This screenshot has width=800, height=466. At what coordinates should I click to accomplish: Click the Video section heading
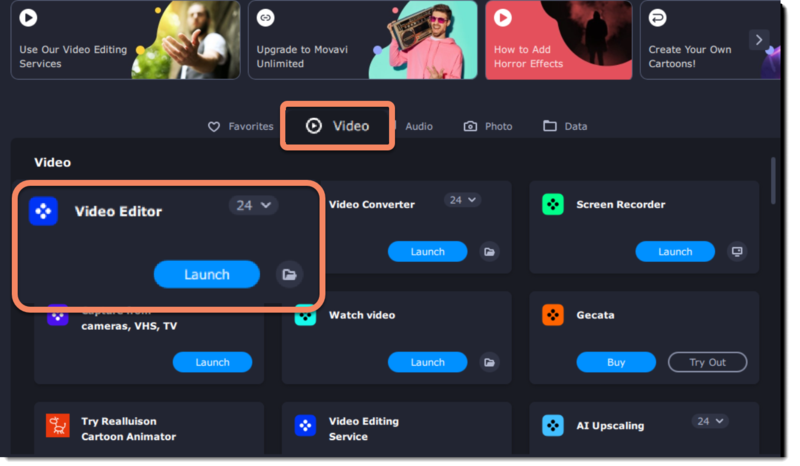tap(53, 162)
